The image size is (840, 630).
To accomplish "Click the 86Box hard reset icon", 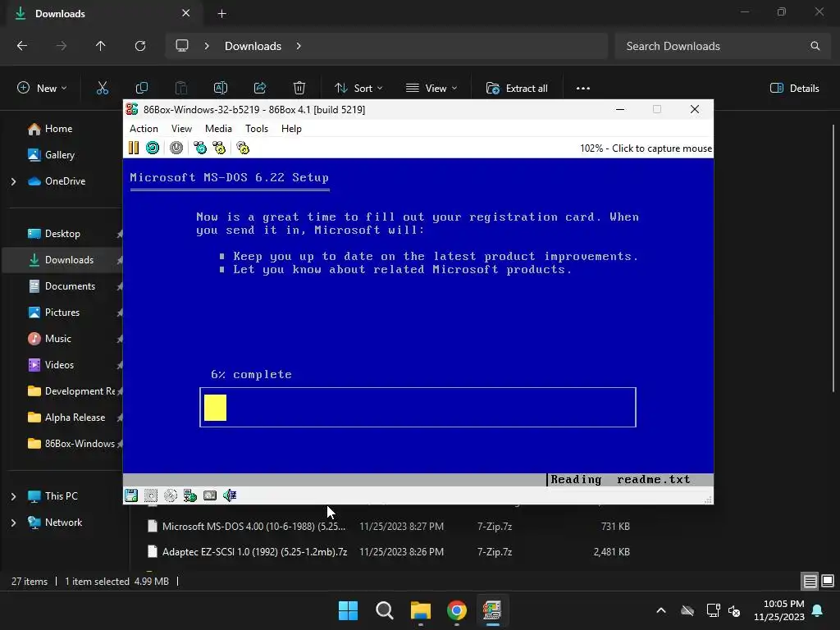I will point(153,148).
